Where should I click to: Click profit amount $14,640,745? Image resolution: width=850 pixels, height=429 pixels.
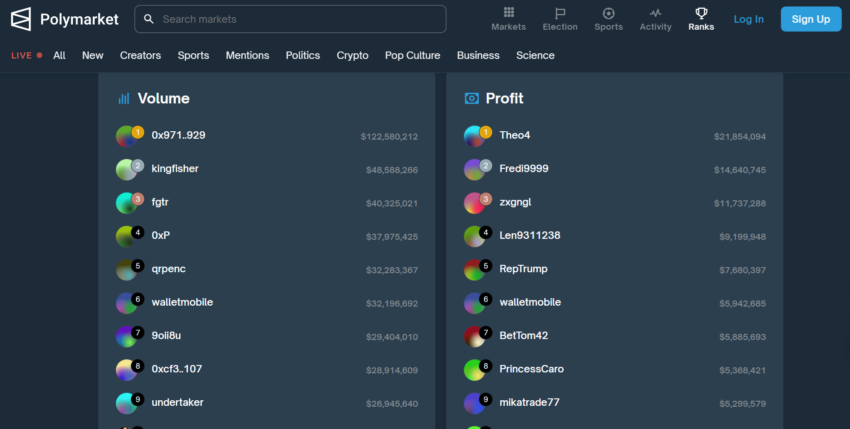[x=740, y=170]
